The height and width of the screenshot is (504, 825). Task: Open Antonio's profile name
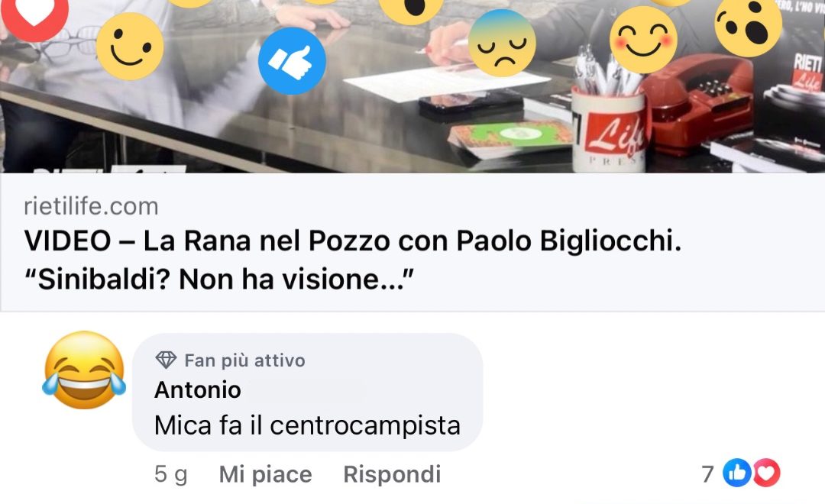pyautogui.click(x=198, y=390)
